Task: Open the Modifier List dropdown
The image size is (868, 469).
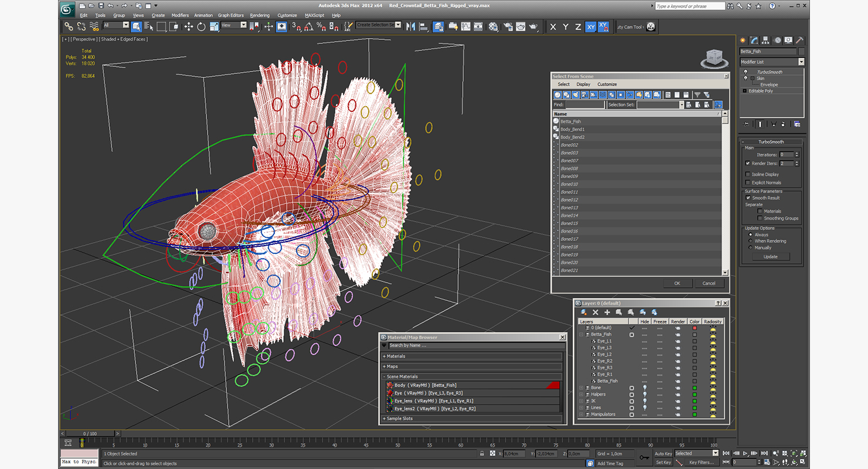Action: pos(801,62)
